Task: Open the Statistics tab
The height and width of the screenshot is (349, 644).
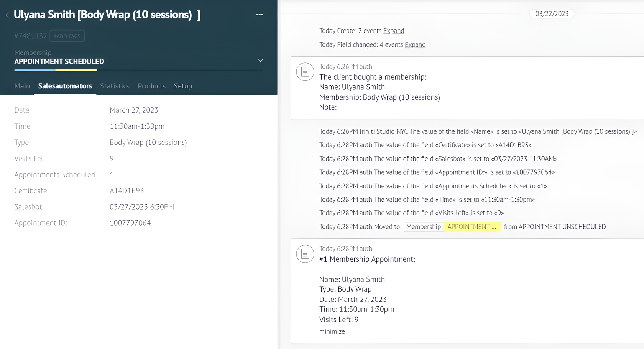Action: (115, 86)
